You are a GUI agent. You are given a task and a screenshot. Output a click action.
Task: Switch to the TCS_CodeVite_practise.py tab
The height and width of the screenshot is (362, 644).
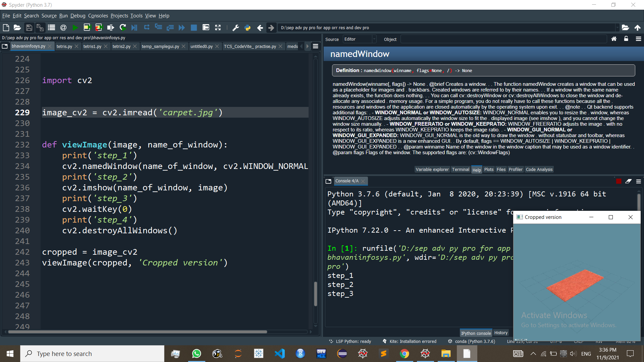point(250,46)
